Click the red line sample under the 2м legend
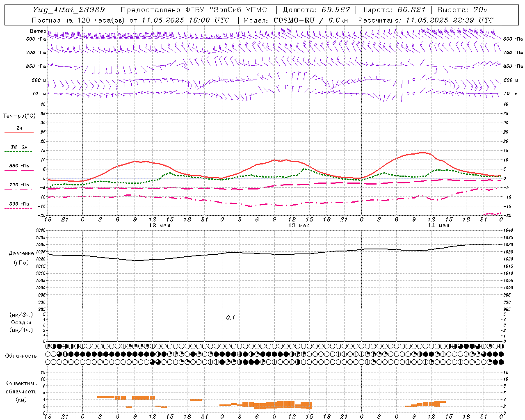Image resolution: width=525 pixels, height=420 pixels. [x=19, y=133]
